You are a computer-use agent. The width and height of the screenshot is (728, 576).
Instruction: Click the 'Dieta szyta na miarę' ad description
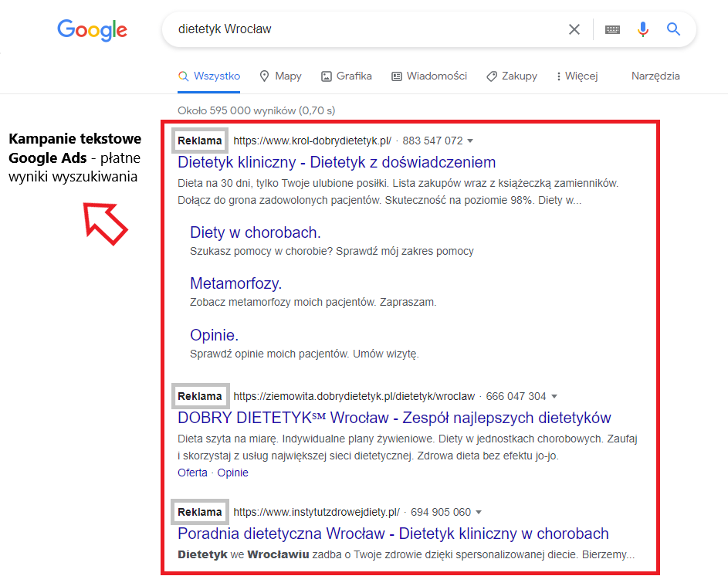tap(408, 447)
